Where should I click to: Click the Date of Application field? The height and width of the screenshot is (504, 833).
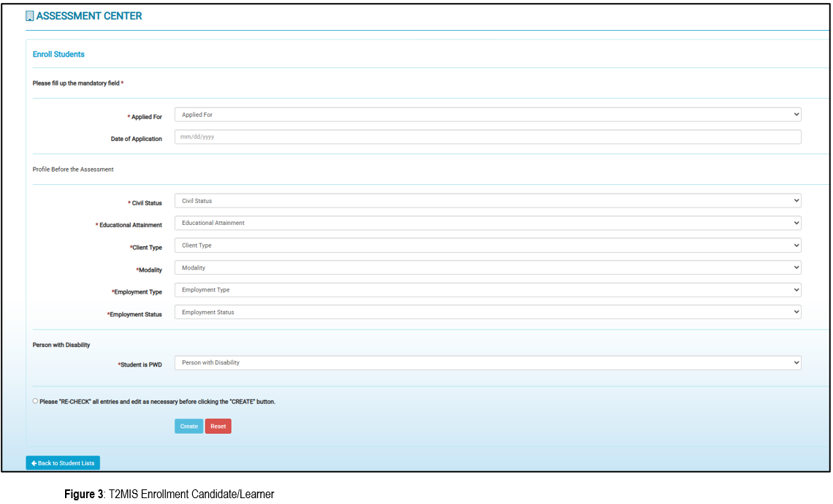487,137
